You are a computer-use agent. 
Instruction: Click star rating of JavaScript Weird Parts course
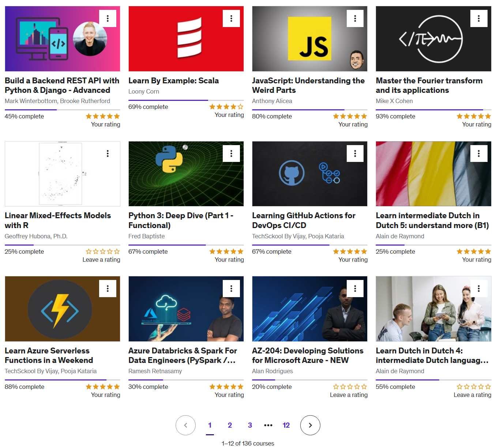click(x=350, y=116)
